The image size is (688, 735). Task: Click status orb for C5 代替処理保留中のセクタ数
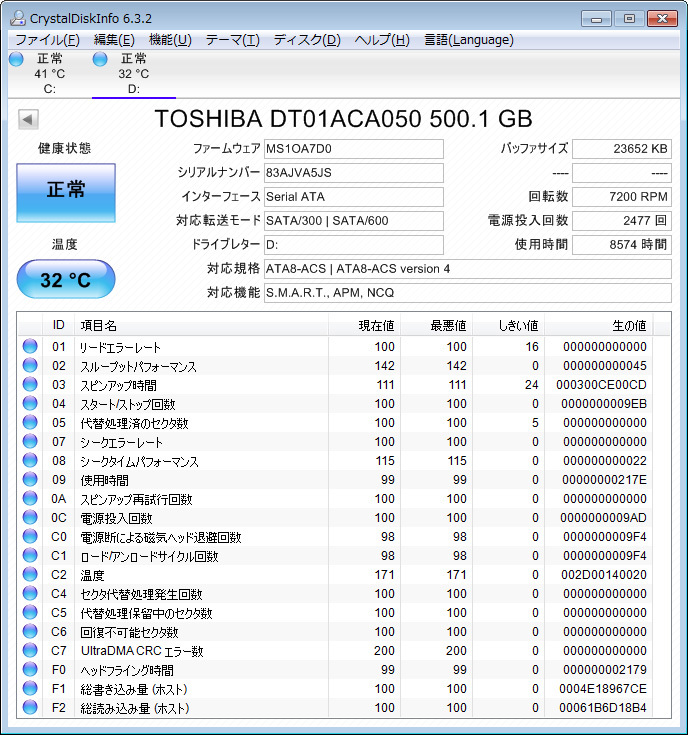[x=30, y=612]
